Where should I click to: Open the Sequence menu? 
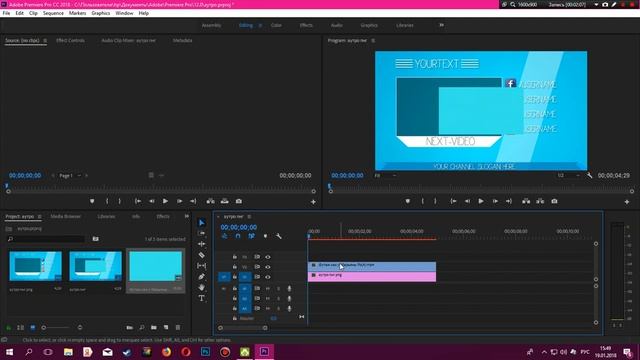(x=53, y=13)
